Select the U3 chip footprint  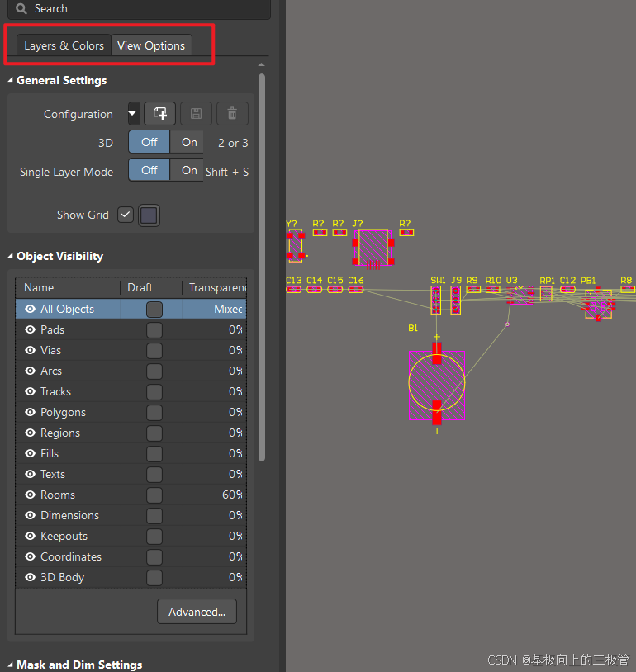tap(520, 296)
